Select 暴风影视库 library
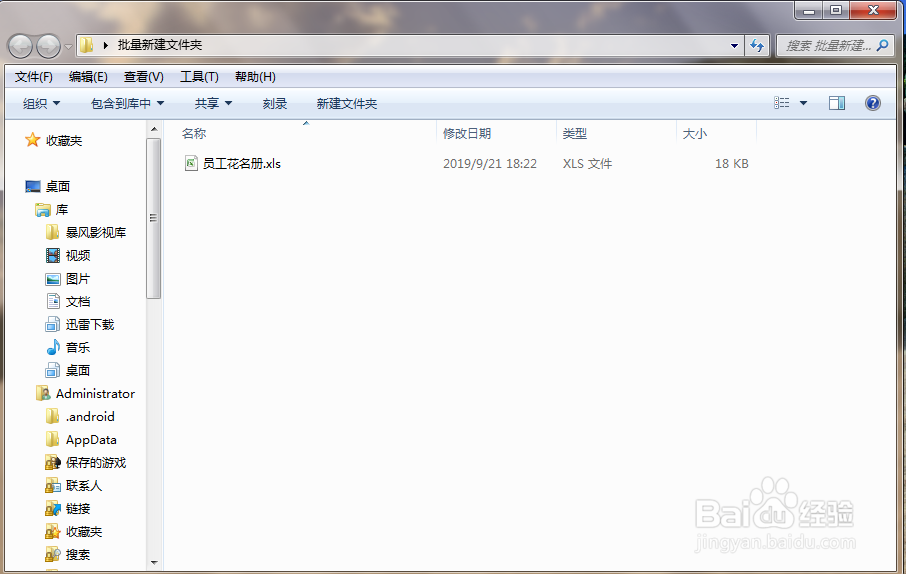The width and height of the screenshot is (906, 574). pos(86,232)
